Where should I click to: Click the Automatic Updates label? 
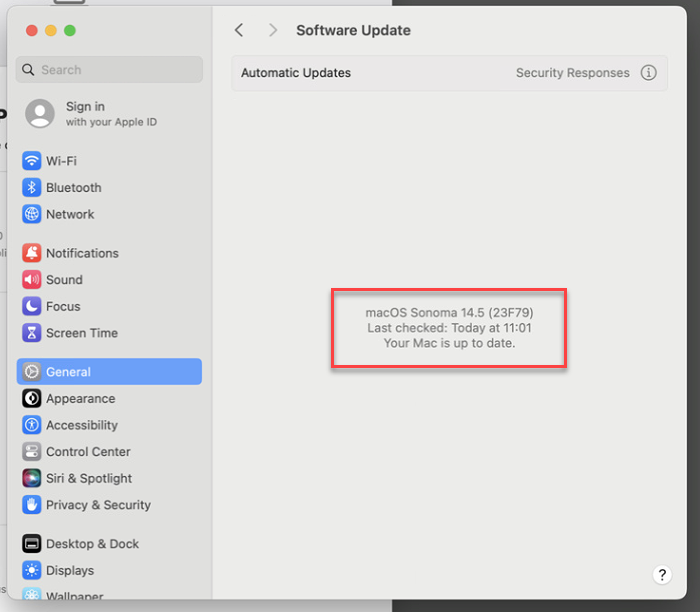click(x=296, y=72)
